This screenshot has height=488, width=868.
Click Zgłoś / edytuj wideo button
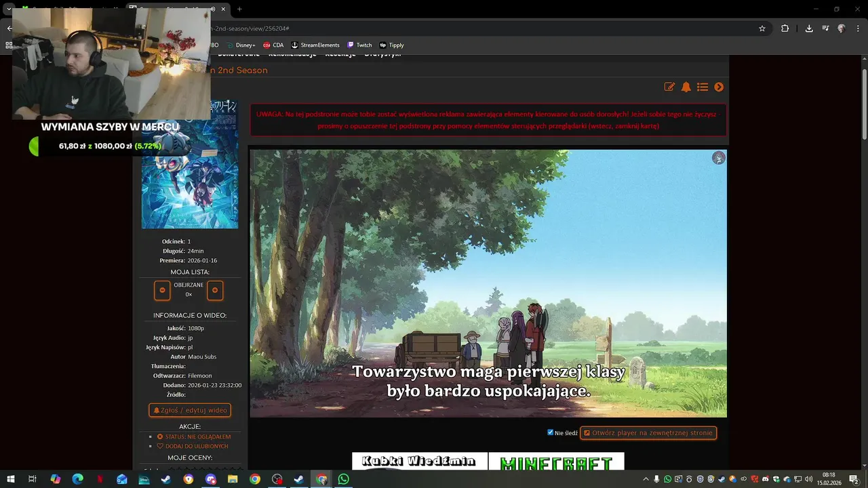coord(190,410)
